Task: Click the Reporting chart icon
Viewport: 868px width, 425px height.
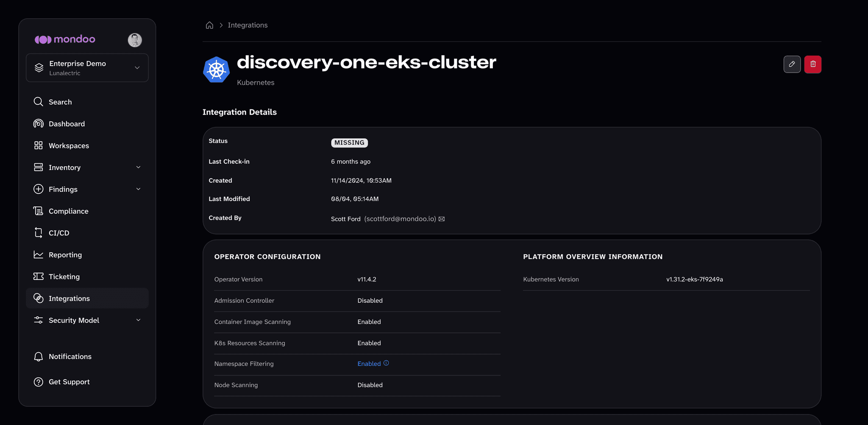Action: pyautogui.click(x=38, y=254)
